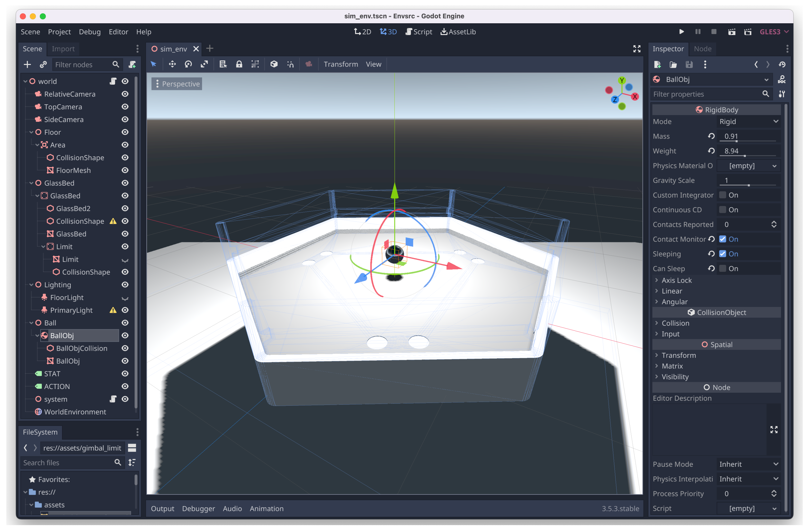This screenshot has height=529, width=812.
Task: Lock the selected object with the padlock icon
Action: click(239, 64)
